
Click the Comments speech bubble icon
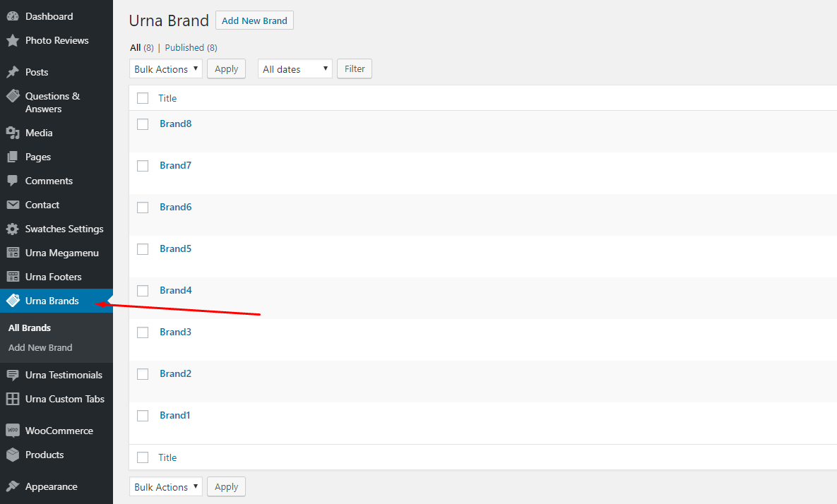(13, 181)
